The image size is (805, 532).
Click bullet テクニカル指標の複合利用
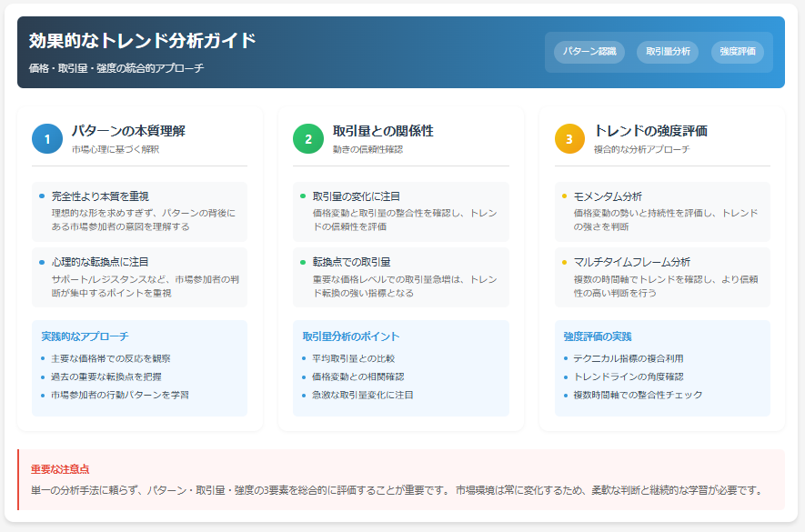click(x=629, y=358)
